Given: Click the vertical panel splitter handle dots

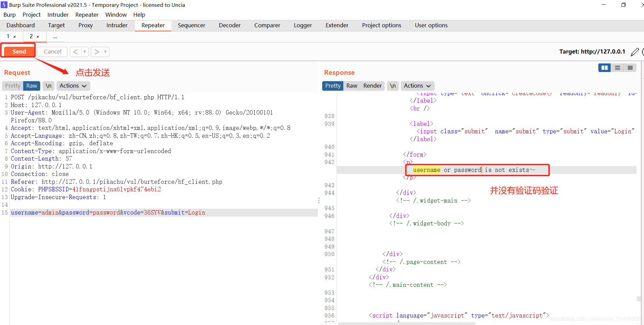Looking at the screenshot, I should pos(319,201).
